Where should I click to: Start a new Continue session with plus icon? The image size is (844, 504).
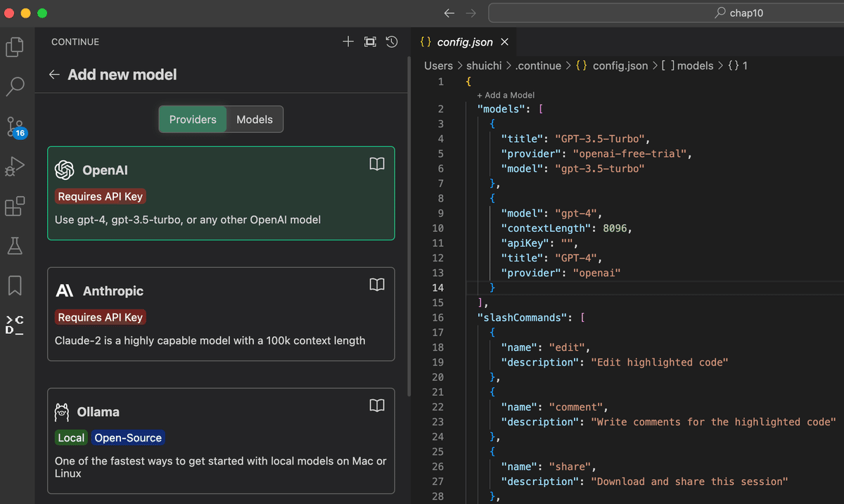coord(347,41)
